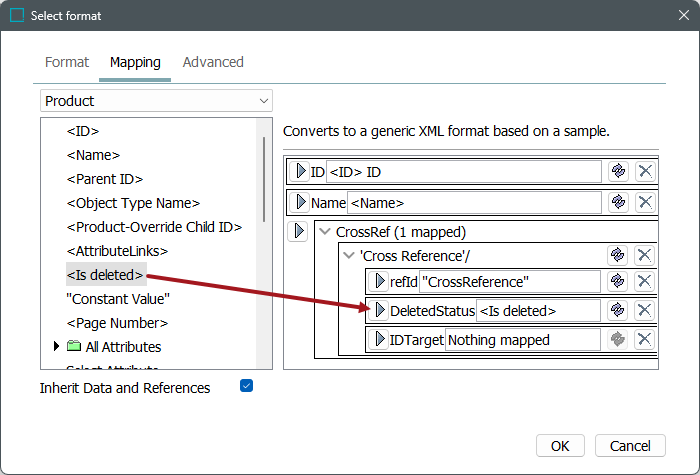
Task: Open the Advanced tab
Action: pyautogui.click(x=213, y=62)
